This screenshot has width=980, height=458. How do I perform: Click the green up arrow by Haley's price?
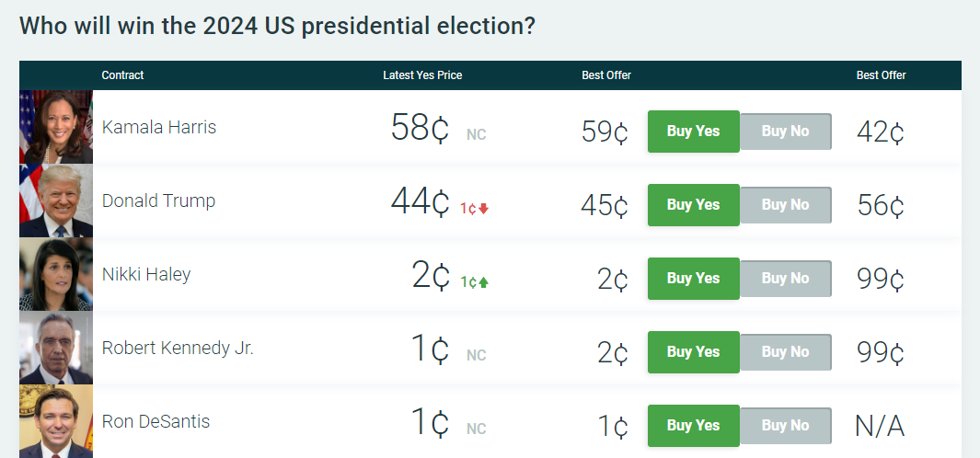[x=484, y=282]
